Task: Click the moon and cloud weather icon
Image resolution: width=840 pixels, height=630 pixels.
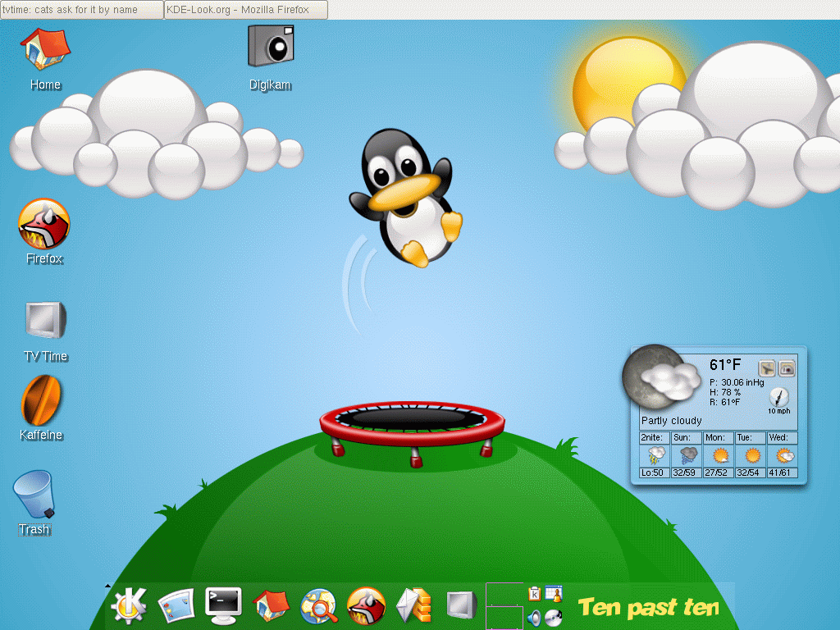Action: click(662, 378)
